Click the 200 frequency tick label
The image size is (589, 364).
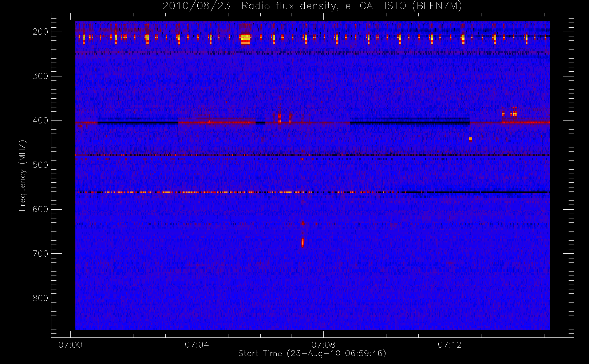pos(40,32)
